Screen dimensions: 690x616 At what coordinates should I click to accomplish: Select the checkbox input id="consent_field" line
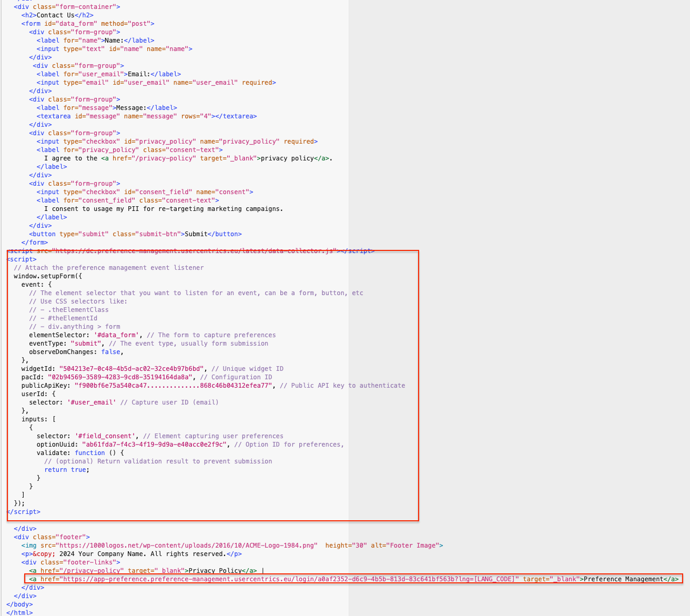tap(145, 192)
